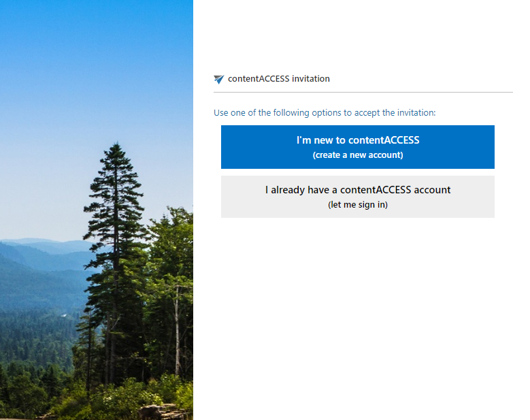Click the contentACCESS paper plane logo icon

(x=218, y=79)
